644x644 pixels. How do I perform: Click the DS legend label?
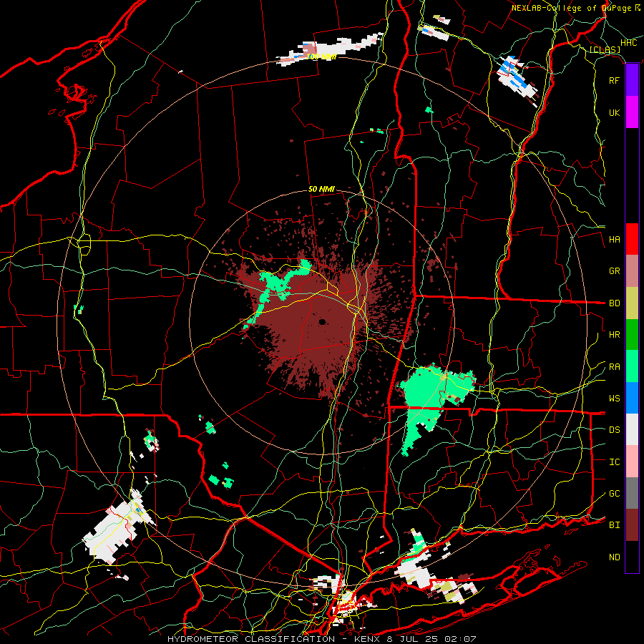click(614, 430)
